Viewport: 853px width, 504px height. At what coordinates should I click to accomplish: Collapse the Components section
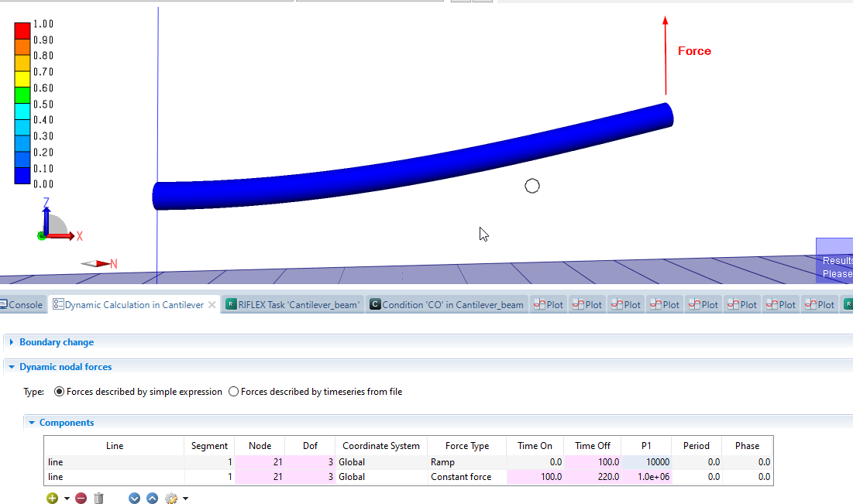pyautogui.click(x=32, y=423)
